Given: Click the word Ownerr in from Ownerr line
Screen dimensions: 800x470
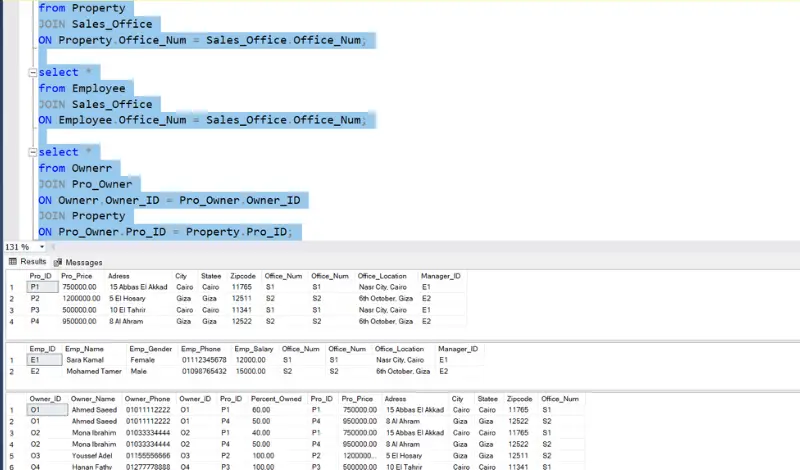Looking at the screenshot, I should tap(91, 168).
